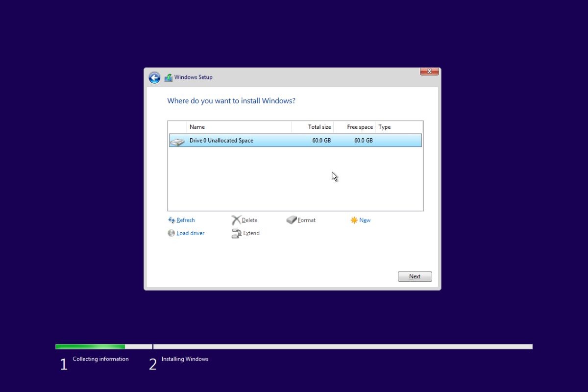The image size is (588, 392).
Task: Open the Load driver link
Action: pyautogui.click(x=191, y=233)
